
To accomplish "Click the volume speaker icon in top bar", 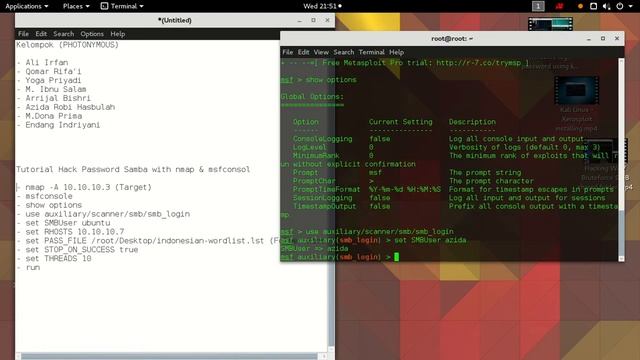I will tap(607, 6).
